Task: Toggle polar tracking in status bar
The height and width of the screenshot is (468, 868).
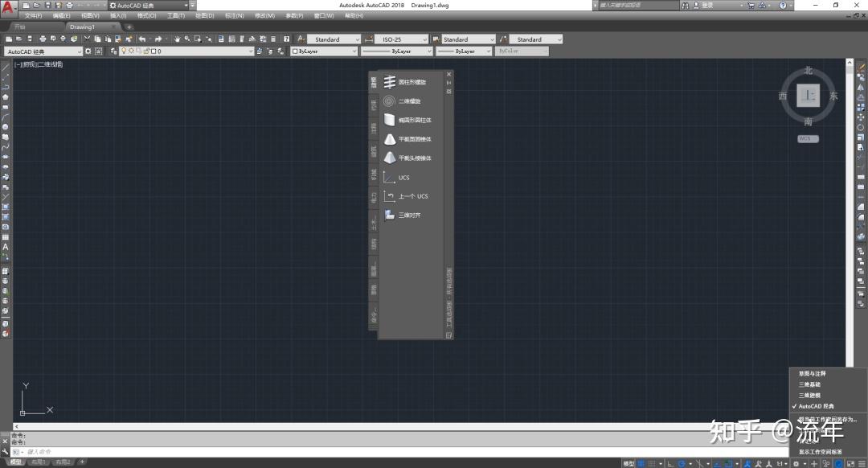Action: 682,463
